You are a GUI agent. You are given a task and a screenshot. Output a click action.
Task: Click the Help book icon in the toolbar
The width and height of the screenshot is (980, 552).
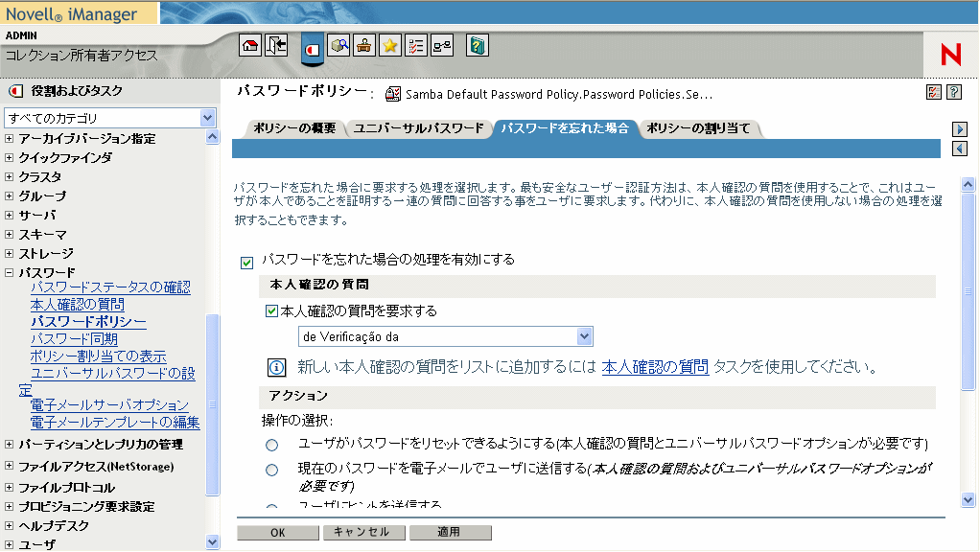click(476, 45)
